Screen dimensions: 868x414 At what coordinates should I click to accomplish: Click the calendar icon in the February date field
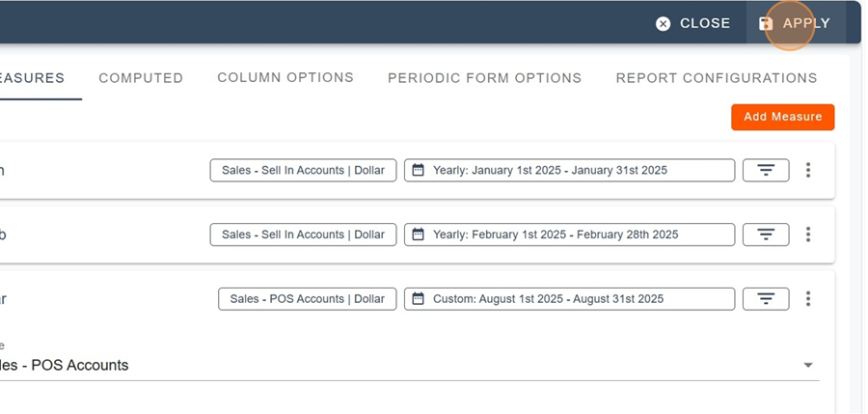(x=418, y=235)
